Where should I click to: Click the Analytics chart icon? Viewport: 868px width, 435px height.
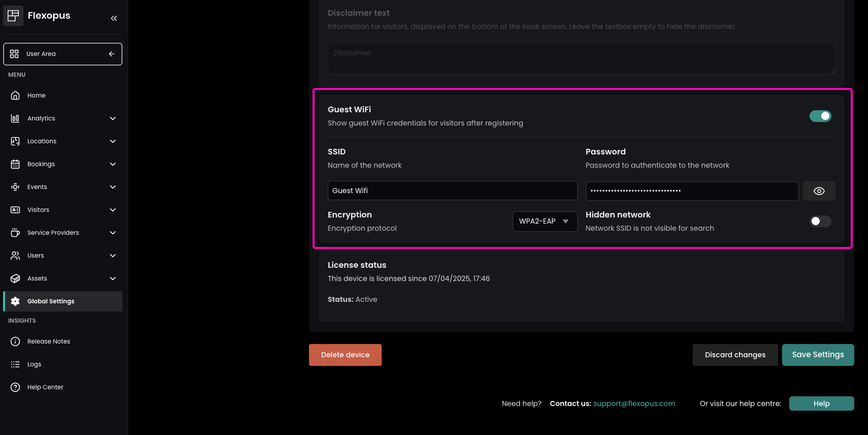[x=15, y=118]
